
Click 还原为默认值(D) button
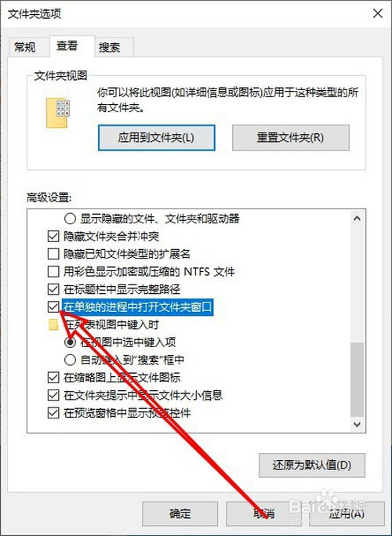click(312, 465)
